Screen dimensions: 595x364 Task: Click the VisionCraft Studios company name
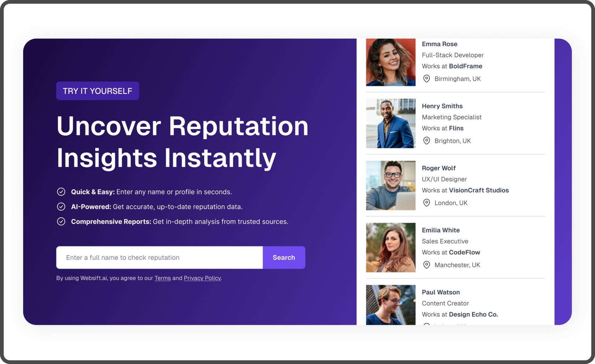tap(478, 190)
